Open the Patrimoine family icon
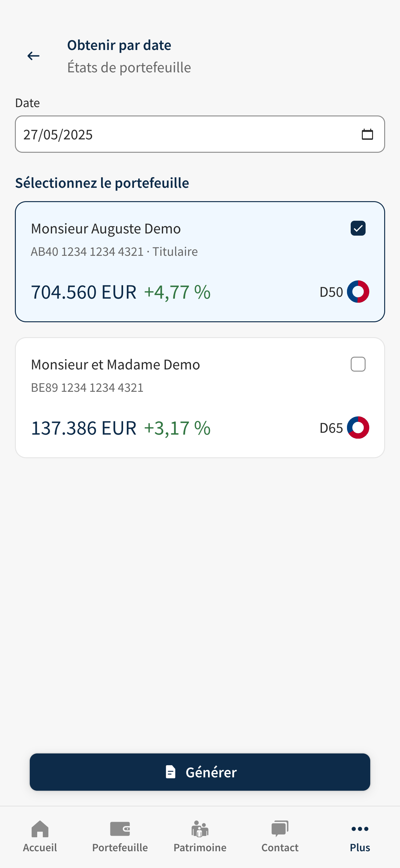This screenshot has height=868, width=400. pyautogui.click(x=200, y=829)
